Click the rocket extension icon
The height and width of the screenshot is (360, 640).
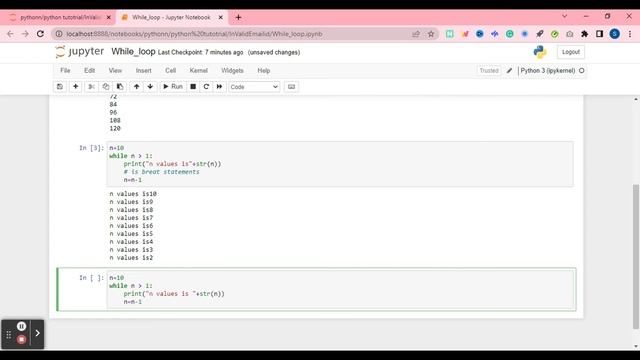[540, 34]
